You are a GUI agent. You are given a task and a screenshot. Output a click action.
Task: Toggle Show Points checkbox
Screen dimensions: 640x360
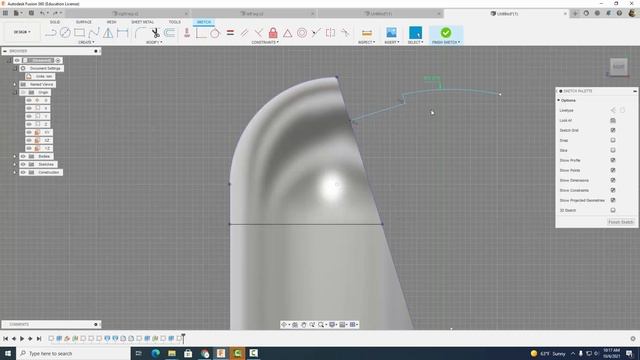click(613, 170)
